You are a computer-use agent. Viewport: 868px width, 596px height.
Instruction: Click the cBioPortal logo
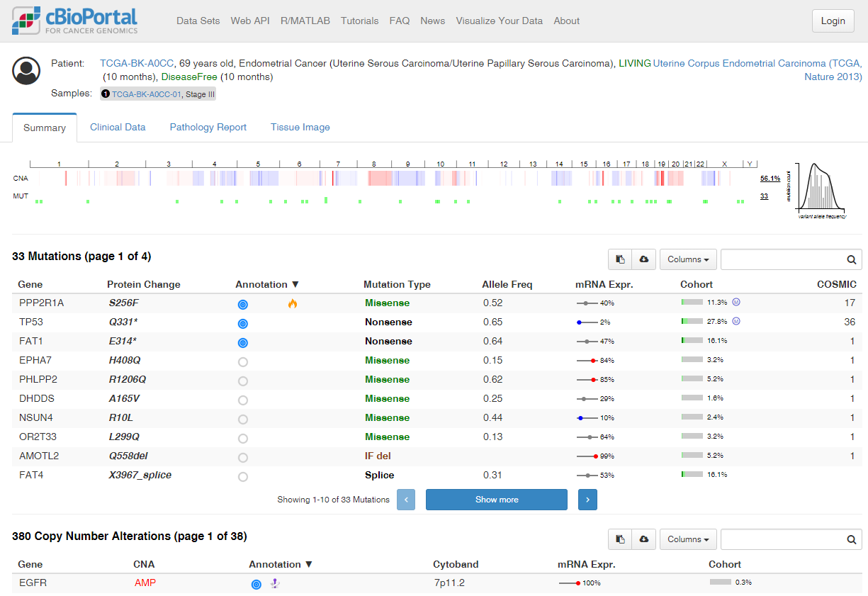tap(74, 21)
